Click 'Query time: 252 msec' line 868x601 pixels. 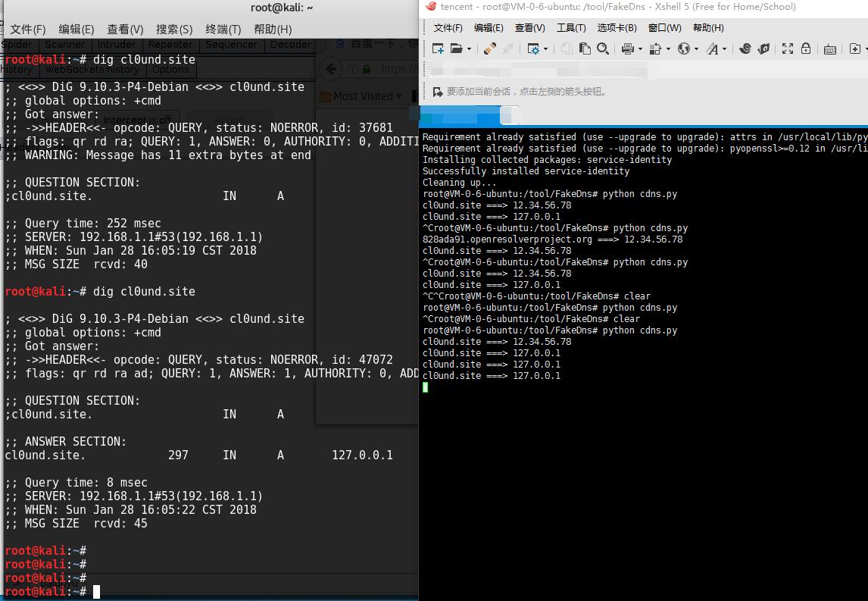click(83, 224)
